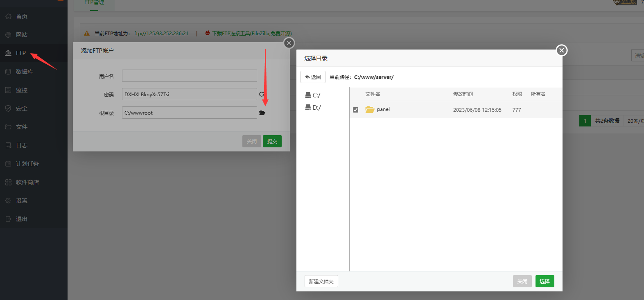Click the monitoring icon in sidebar

[x=8, y=90]
